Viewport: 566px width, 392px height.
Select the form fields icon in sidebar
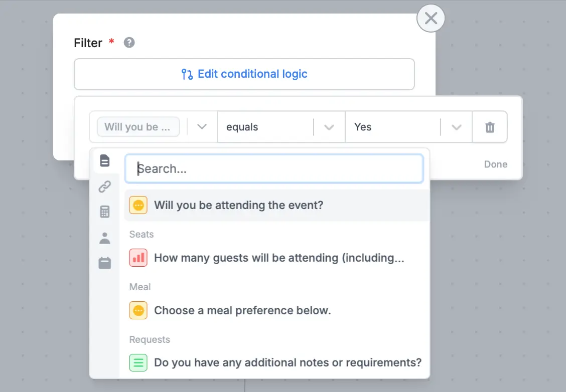pyautogui.click(x=105, y=160)
